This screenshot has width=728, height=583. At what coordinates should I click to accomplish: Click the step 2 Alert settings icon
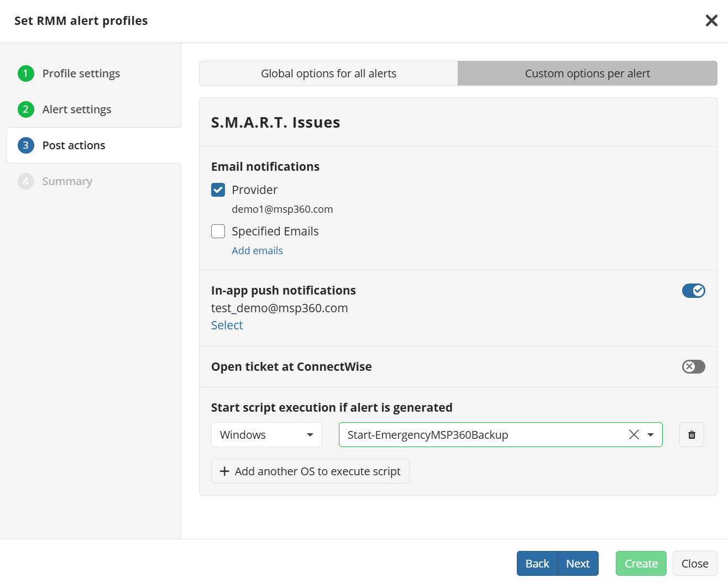coord(26,109)
